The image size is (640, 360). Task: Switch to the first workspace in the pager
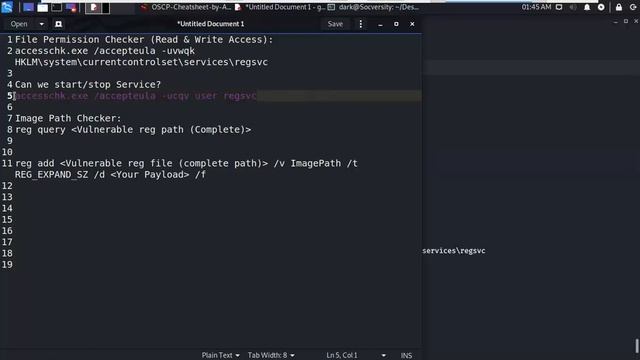tap(93, 7)
